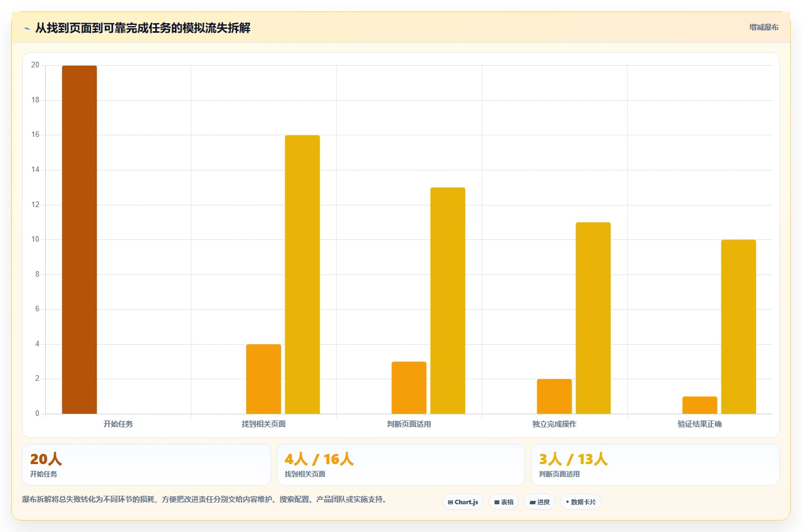The width and height of the screenshot is (802, 532).
Task: Click the 开始任务 x-axis label
Action: coord(118,424)
